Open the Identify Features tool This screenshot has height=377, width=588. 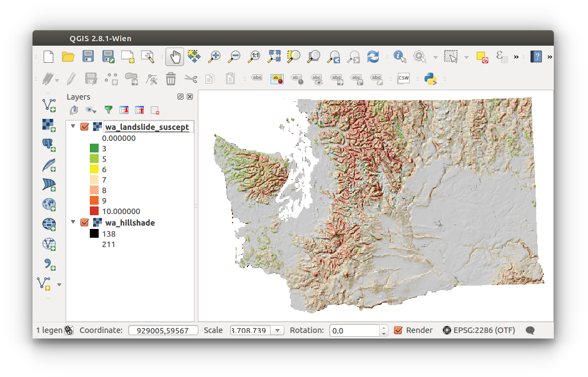[400, 56]
